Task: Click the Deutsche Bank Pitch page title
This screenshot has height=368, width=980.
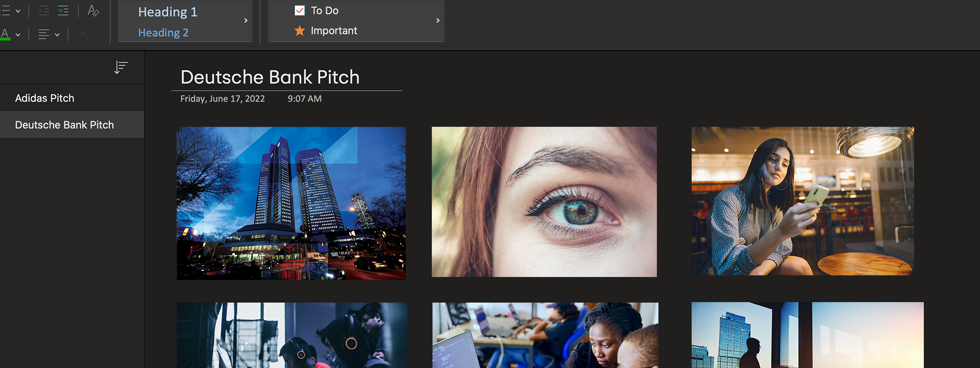Action: pos(270,77)
